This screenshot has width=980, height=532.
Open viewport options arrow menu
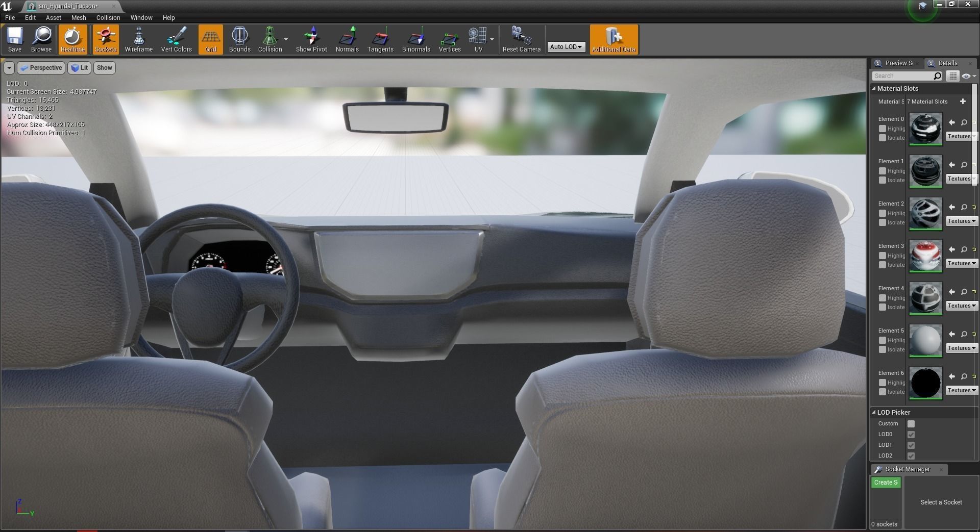coord(9,68)
